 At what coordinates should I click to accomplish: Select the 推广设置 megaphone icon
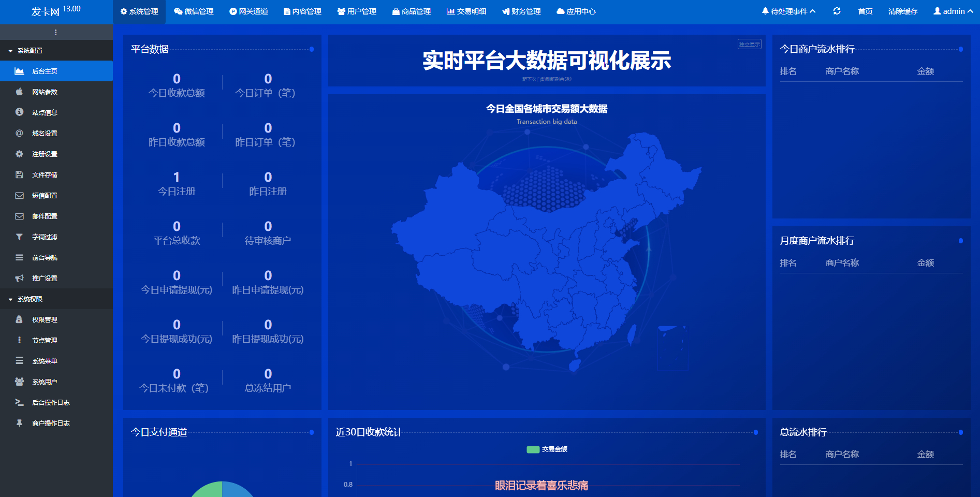click(x=19, y=278)
